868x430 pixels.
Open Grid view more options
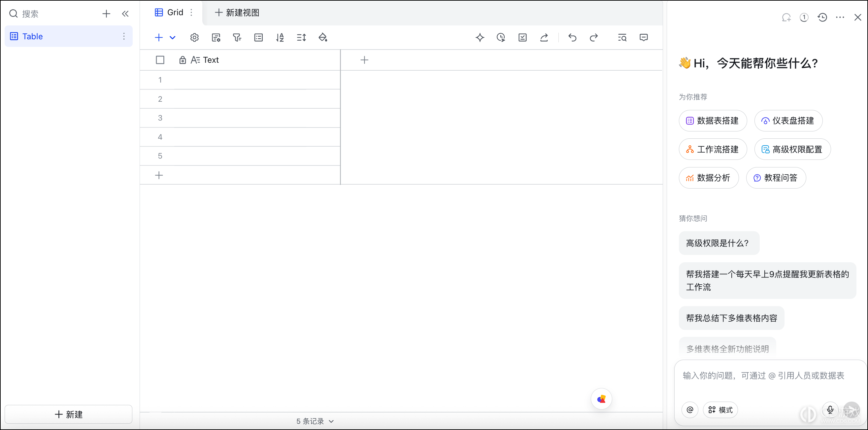point(191,13)
